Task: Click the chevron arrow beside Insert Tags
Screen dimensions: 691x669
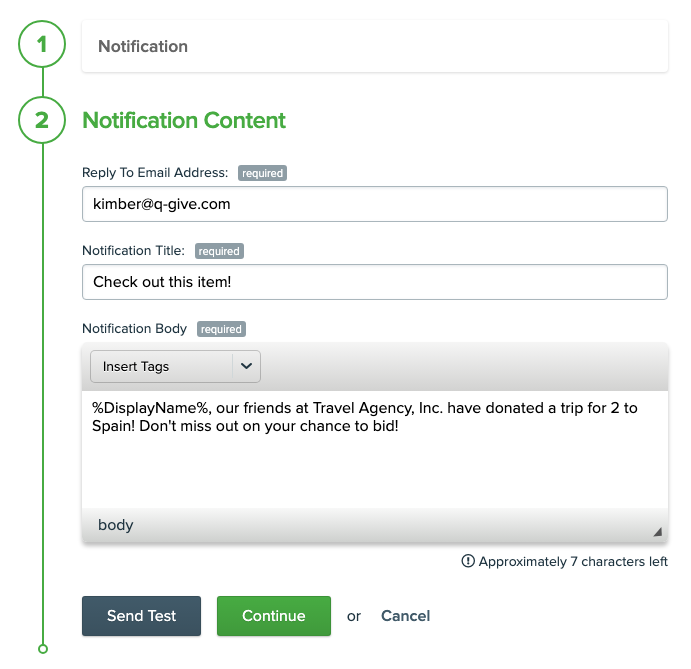Action: [x=246, y=367]
